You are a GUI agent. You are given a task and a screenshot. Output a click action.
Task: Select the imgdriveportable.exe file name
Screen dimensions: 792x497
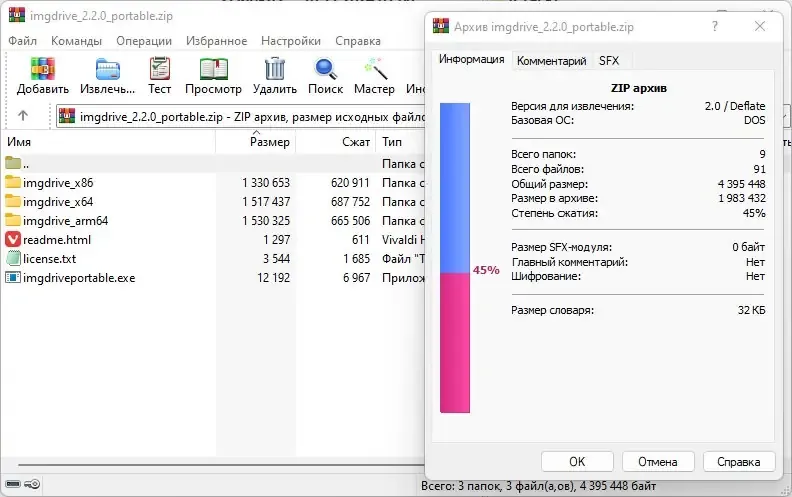(x=79, y=278)
